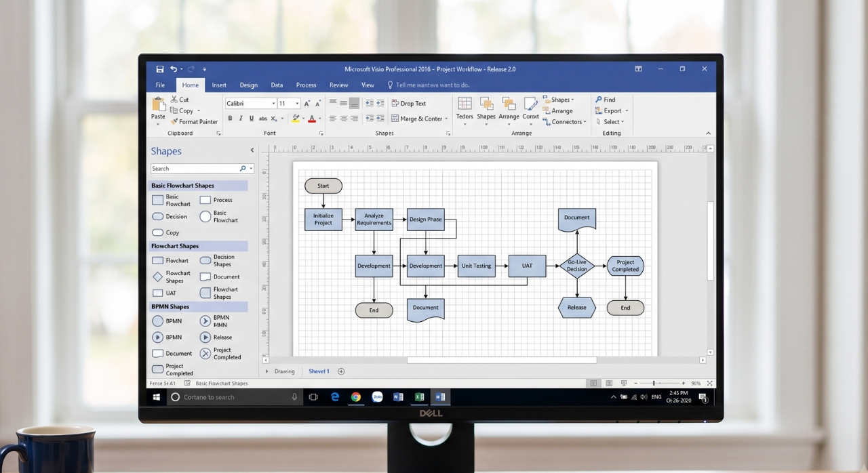This screenshot has height=473, width=868.
Task: Switch to the View tab
Action: [368, 85]
